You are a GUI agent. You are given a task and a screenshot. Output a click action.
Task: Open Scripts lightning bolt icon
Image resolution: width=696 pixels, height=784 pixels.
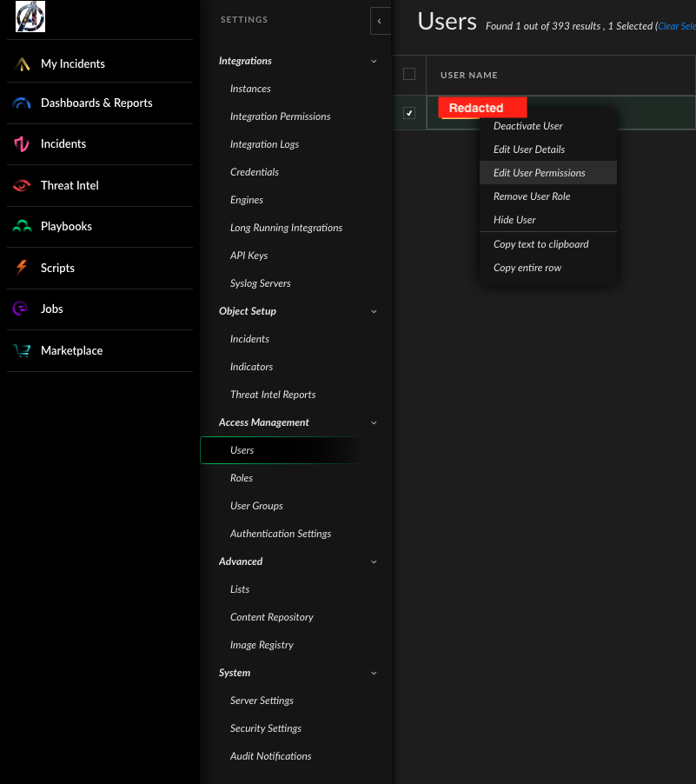(x=23, y=268)
